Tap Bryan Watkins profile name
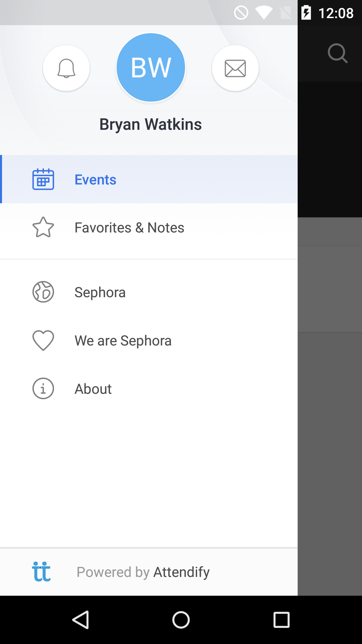Image resolution: width=362 pixels, height=644 pixels. tap(150, 124)
